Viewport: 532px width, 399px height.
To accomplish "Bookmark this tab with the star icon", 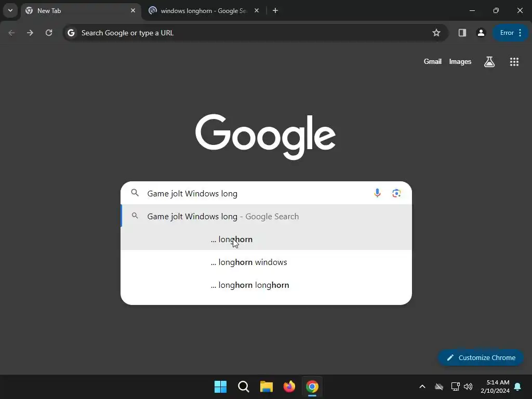I will [436, 33].
